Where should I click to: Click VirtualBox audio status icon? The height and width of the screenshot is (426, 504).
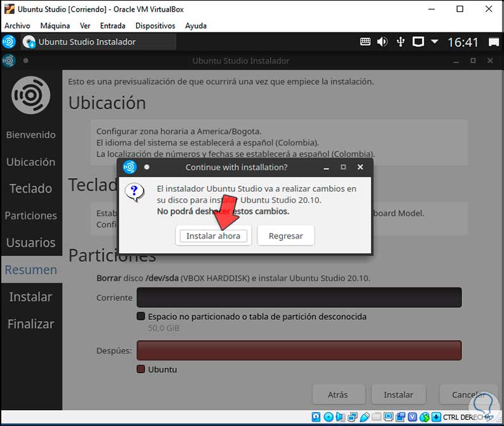(340, 417)
